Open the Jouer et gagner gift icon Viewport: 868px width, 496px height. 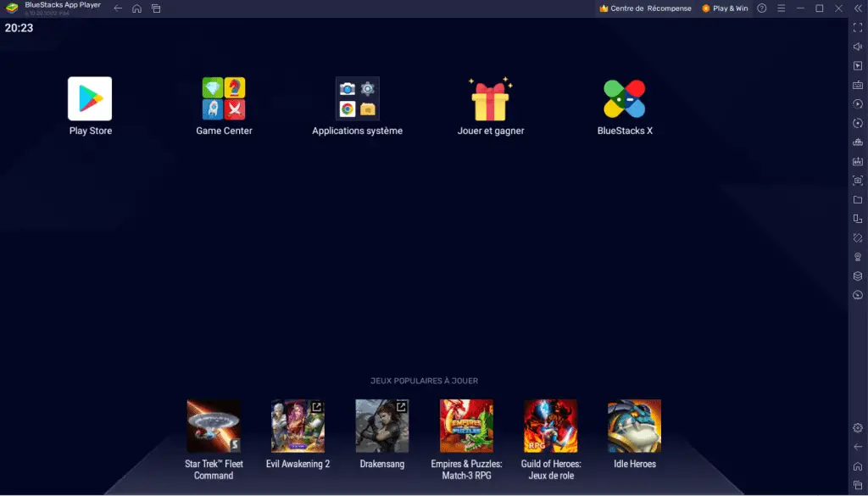491,98
